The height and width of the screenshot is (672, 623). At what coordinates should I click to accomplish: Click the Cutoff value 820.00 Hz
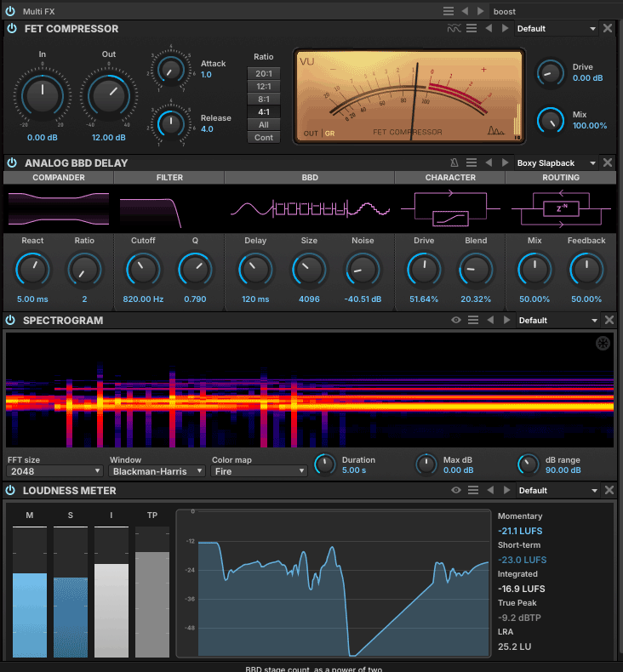point(143,299)
